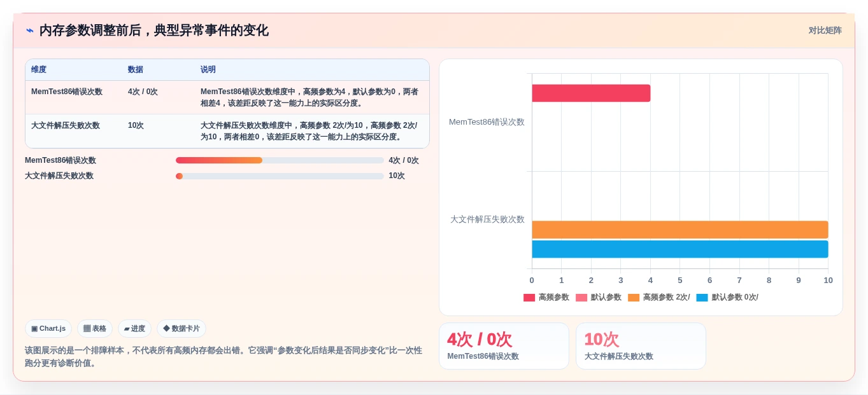Open the 4次 / 0次 data card

(504, 346)
